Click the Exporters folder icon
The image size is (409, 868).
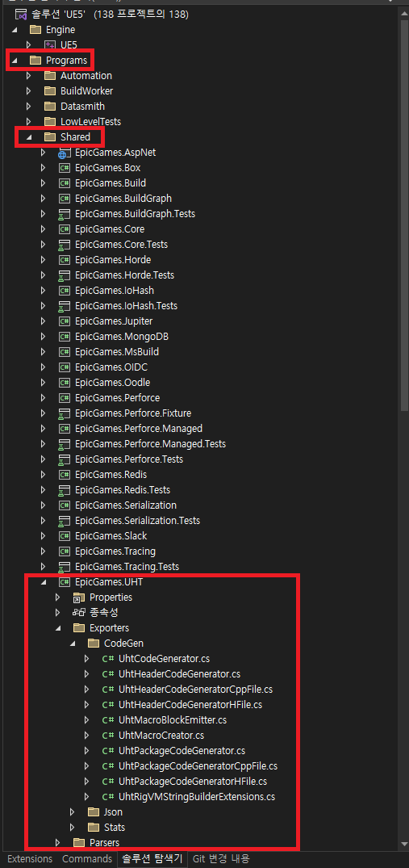click(79, 627)
